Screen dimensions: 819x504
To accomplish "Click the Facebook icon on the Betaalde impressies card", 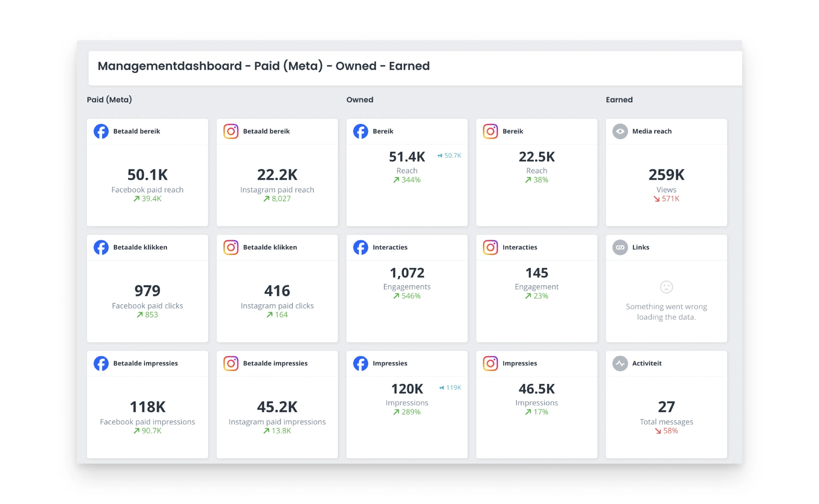I will pyautogui.click(x=101, y=363).
